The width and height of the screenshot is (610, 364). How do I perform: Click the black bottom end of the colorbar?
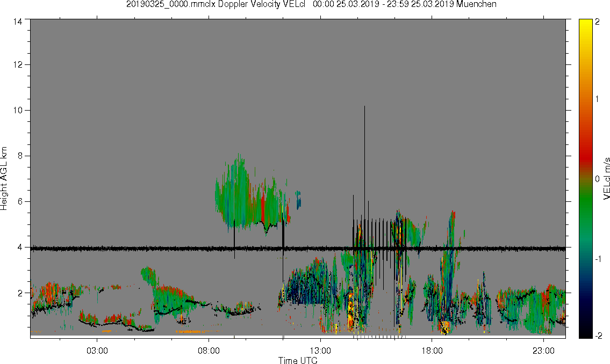[x=585, y=333]
